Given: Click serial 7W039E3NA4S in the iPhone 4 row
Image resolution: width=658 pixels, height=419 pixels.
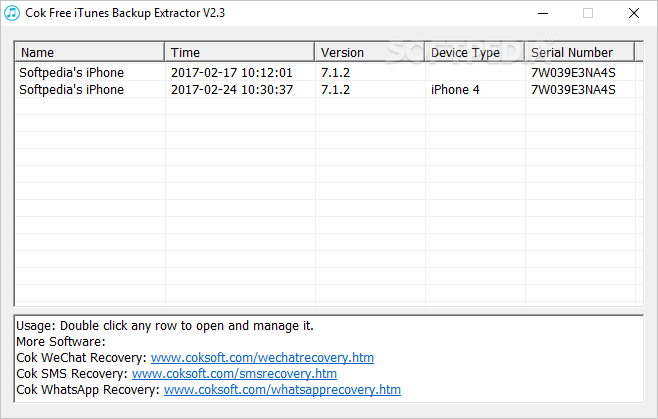Looking at the screenshot, I should pyautogui.click(x=573, y=90).
